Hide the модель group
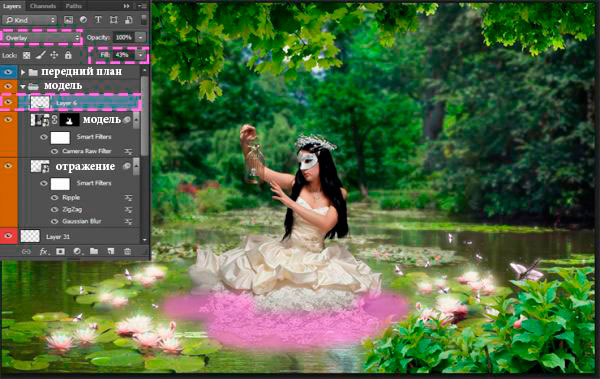 tap(8, 87)
